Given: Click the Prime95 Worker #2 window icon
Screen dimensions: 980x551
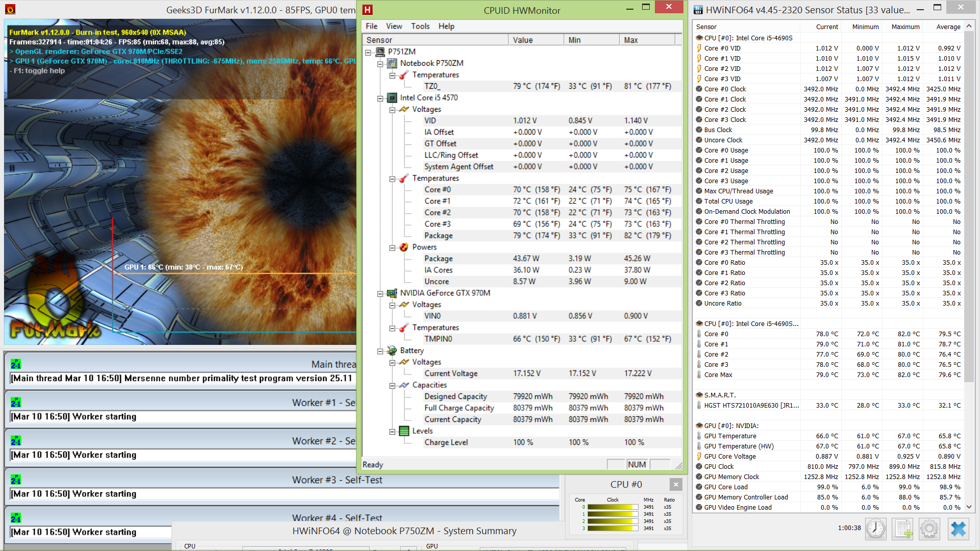Looking at the screenshot, I should click(x=16, y=440).
